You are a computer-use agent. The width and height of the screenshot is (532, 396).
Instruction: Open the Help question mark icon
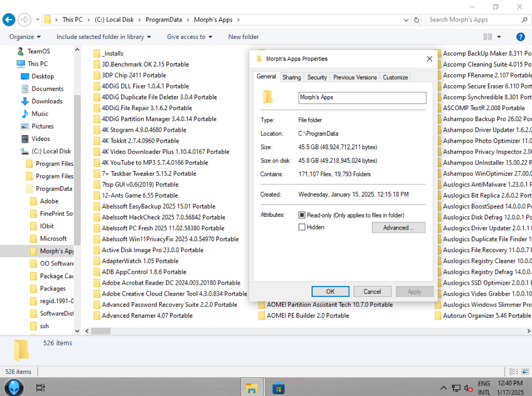[520, 37]
